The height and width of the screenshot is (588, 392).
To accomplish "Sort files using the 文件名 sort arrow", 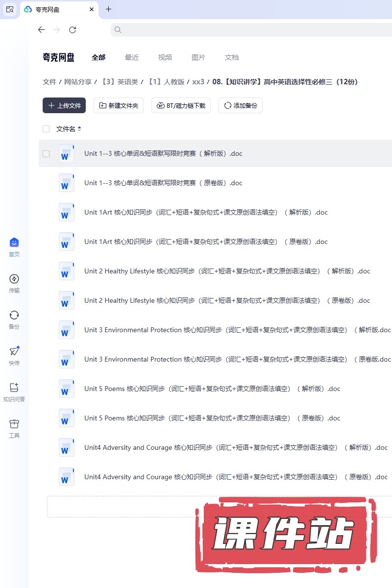I will click(x=79, y=129).
